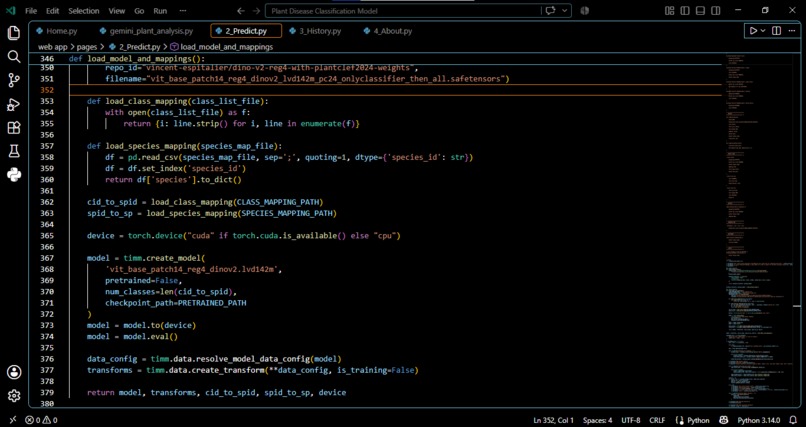Click the 'pretrained=False' line
This screenshot has height=427, width=806.
click(x=143, y=281)
